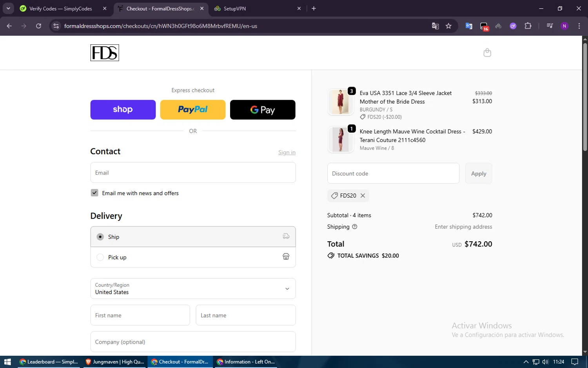The height and width of the screenshot is (368, 588).
Task: Open Jungmaven Brave taskbar window
Action: pos(115,362)
